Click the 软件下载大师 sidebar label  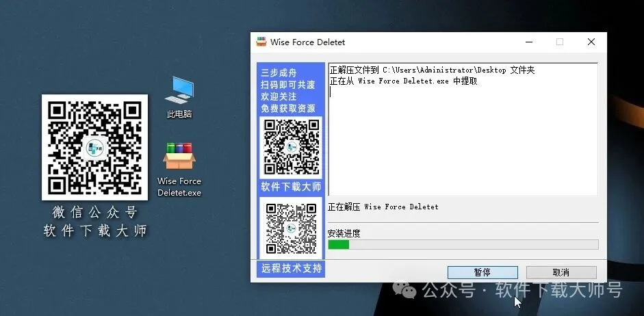(x=291, y=187)
